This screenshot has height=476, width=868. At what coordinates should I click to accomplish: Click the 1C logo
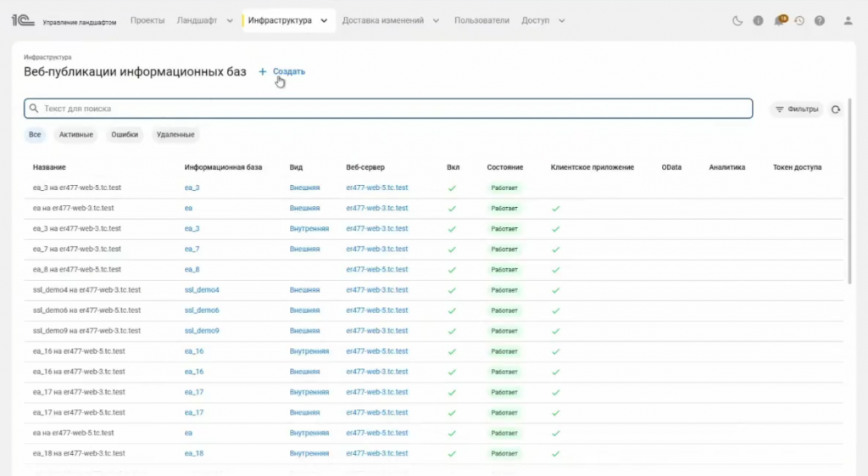21,20
